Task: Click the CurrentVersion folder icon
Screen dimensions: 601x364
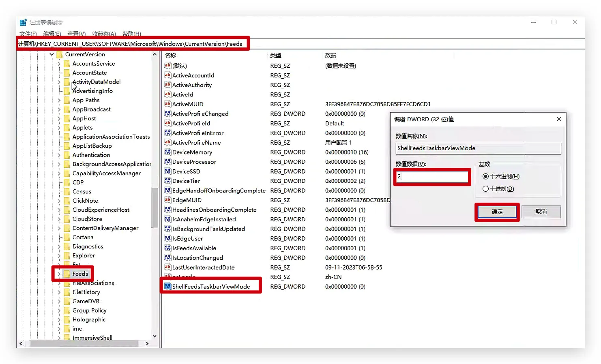Action: [x=60, y=54]
